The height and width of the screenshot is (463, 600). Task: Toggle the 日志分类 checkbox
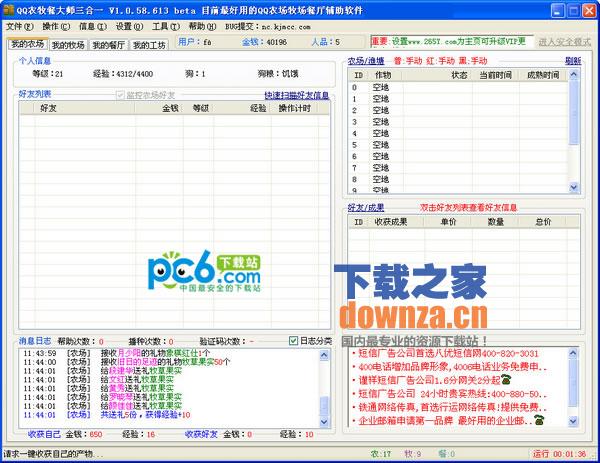pos(293,341)
